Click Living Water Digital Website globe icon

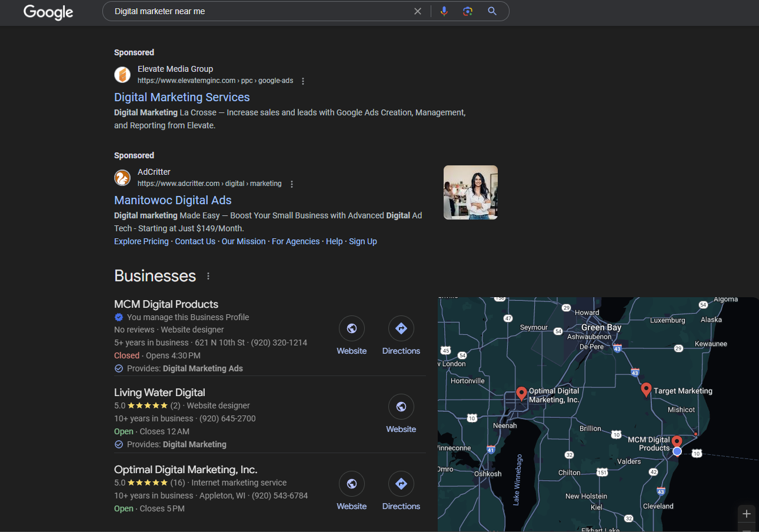(x=401, y=407)
